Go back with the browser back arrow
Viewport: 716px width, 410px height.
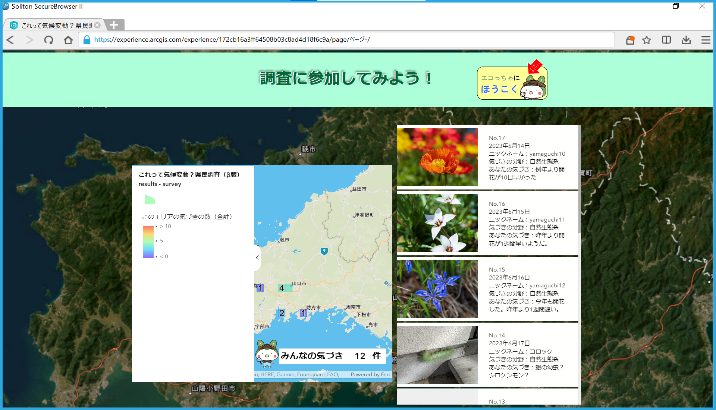tap(10, 40)
